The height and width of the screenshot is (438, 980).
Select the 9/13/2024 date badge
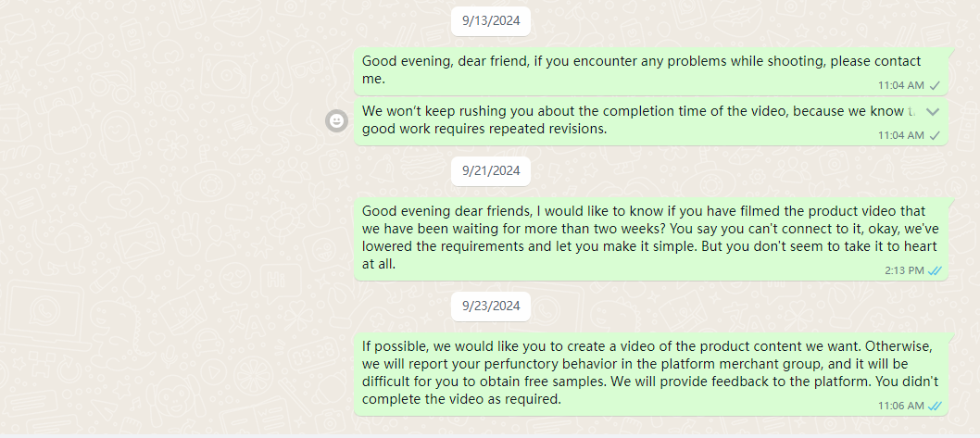pos(491,21)
